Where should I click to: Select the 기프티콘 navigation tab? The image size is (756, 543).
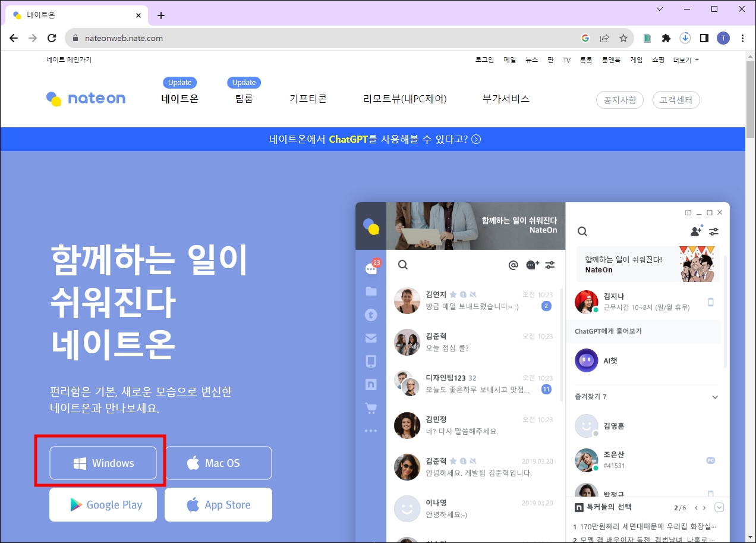[x=308, y=99]
